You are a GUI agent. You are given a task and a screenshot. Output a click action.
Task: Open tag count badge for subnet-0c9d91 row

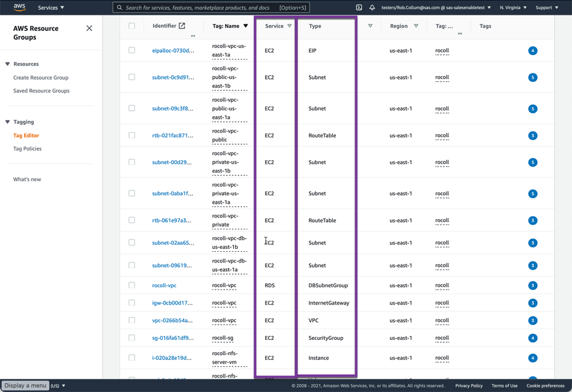[532, 77]
